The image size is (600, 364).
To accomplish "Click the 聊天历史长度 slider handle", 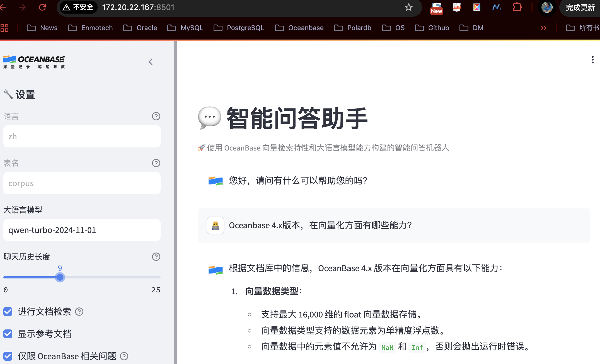I will pyautogui.click(x=60, y=277).
